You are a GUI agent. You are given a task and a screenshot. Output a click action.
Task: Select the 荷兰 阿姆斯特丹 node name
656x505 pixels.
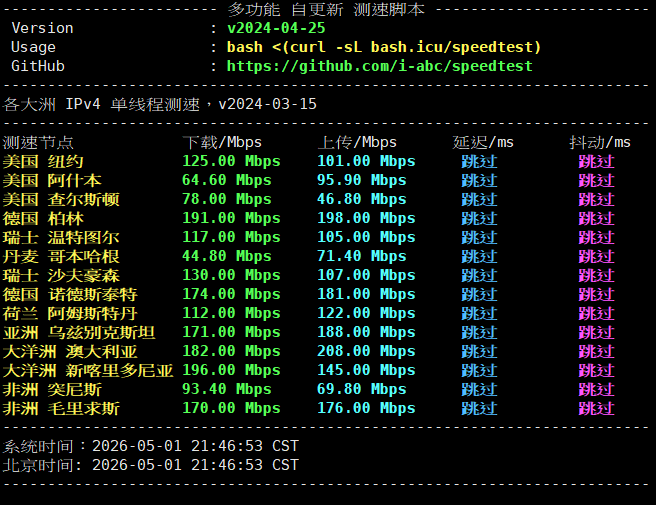[x=70, y=313]
